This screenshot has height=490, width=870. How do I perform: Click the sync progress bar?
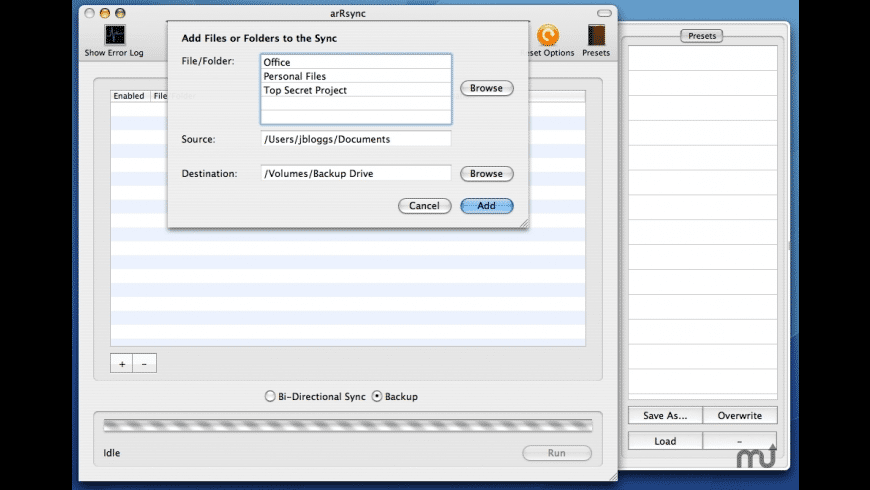click(x=348, y=425)
